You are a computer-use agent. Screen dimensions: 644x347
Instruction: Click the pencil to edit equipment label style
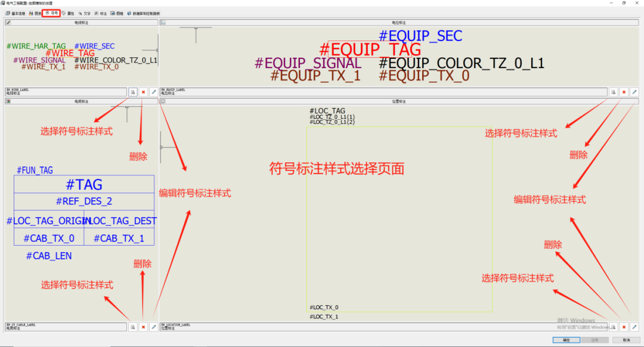634,92
